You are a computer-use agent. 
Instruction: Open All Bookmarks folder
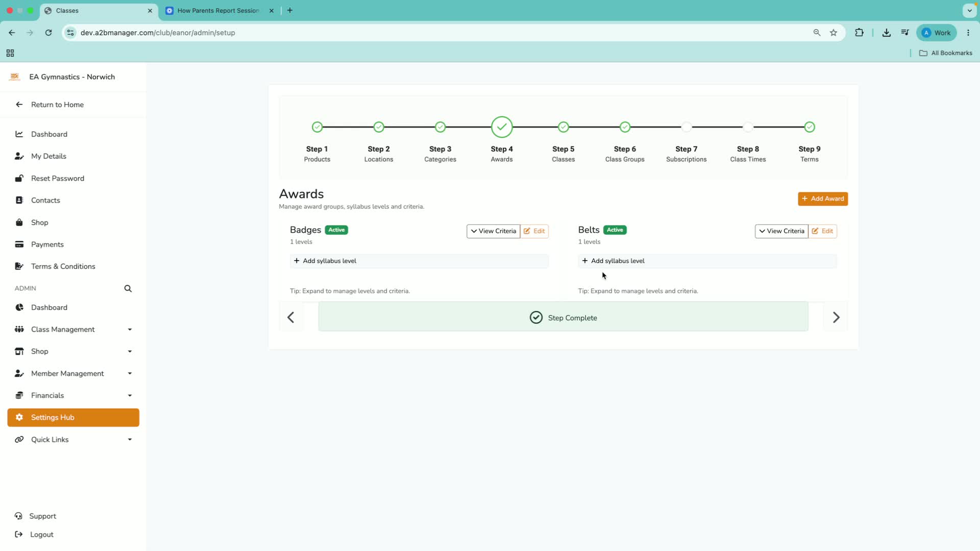pyautogui.click(x=946, y=53)
